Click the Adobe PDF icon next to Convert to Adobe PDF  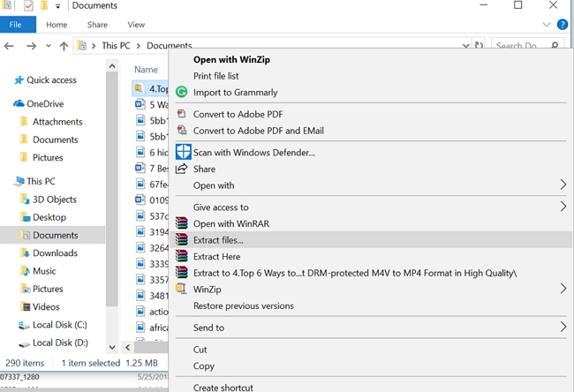coord(182,114)
